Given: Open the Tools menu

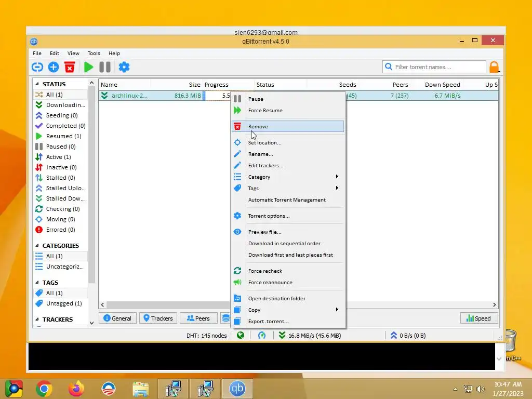Looking at the screenshot, I should [94, 54].
